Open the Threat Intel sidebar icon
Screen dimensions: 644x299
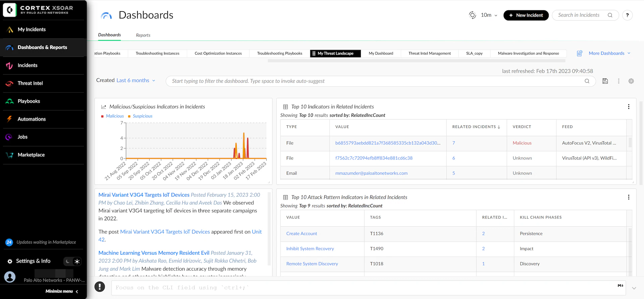point(10,83)
